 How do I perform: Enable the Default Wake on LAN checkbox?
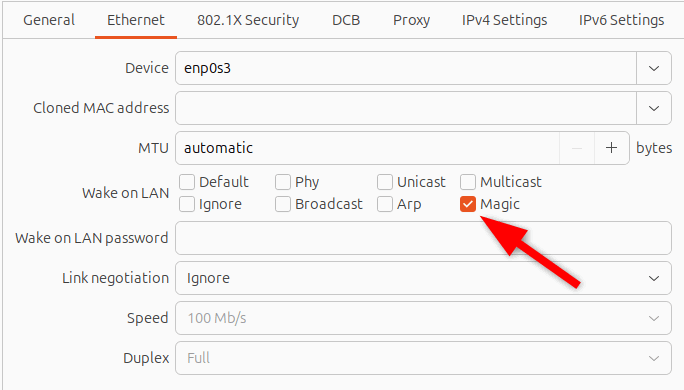pos(187,182)
